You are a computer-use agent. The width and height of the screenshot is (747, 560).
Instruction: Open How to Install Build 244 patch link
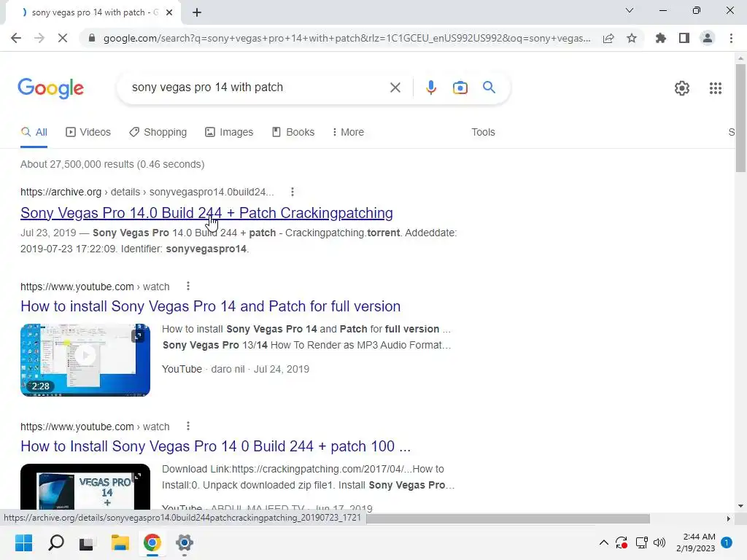pyautogui.click(x=215, y=446)
